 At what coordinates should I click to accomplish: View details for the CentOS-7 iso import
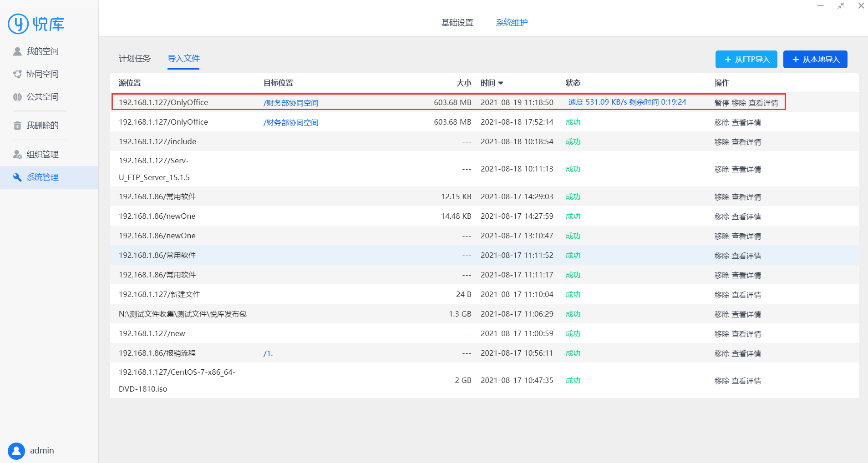pos(746,381)
